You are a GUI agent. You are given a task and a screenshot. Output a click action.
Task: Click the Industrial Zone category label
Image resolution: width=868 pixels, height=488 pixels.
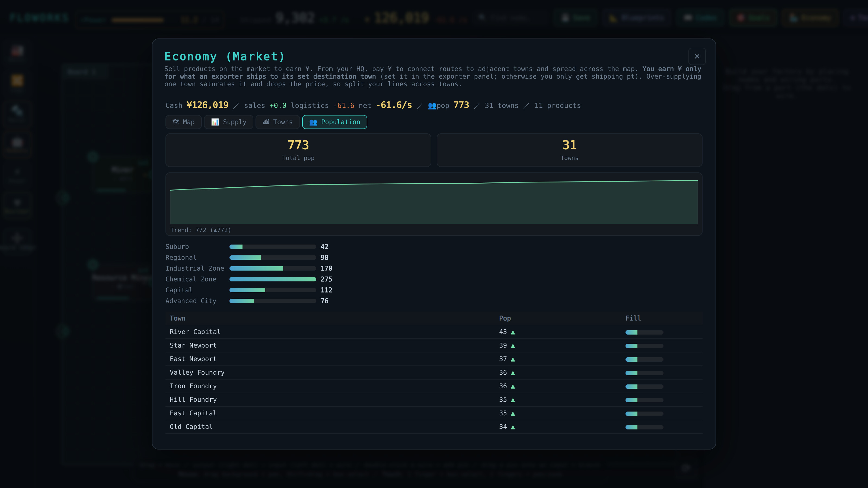point(195,268)
